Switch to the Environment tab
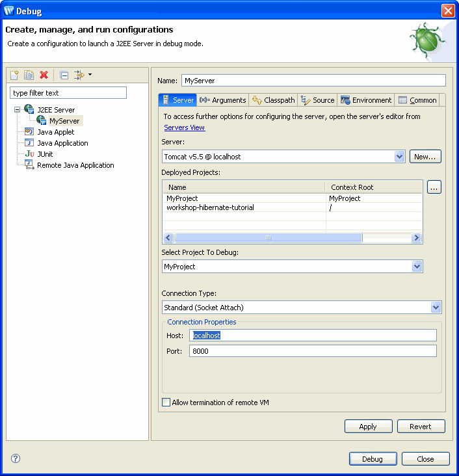 pyautogui.click(x=366, y=100)
